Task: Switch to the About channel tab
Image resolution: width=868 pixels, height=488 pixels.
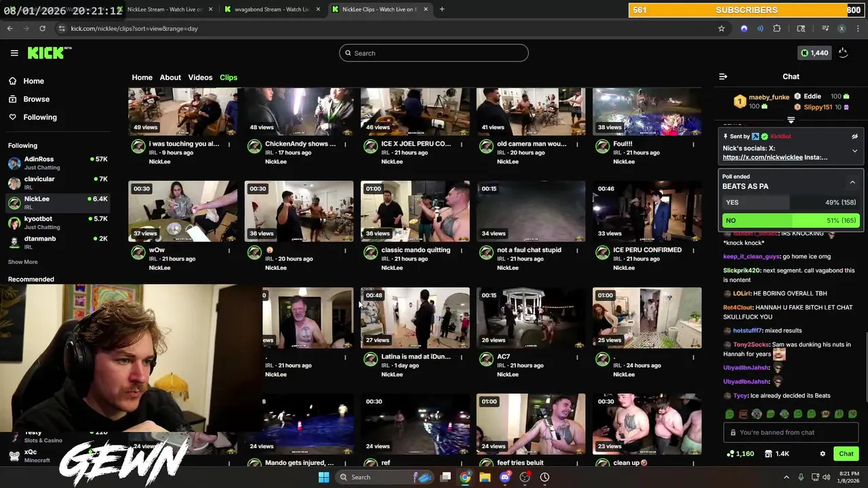Action: pos(170,77)
